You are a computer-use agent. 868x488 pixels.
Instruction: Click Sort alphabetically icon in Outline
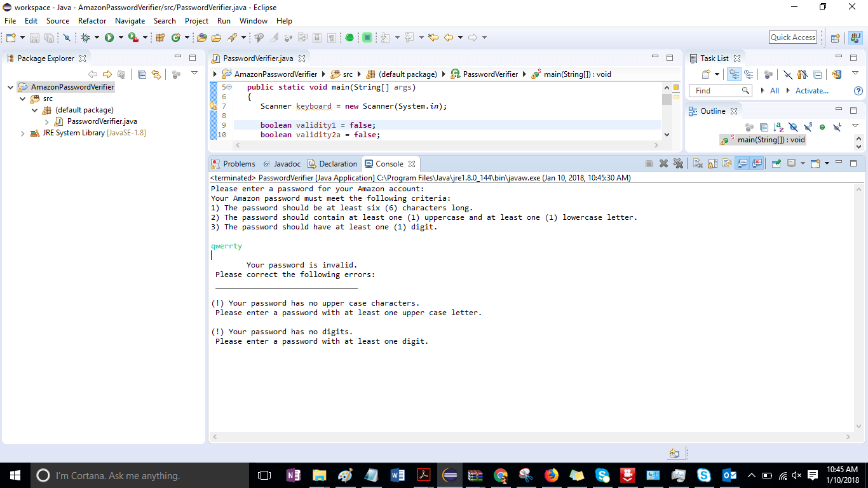(x=778, y=127)
